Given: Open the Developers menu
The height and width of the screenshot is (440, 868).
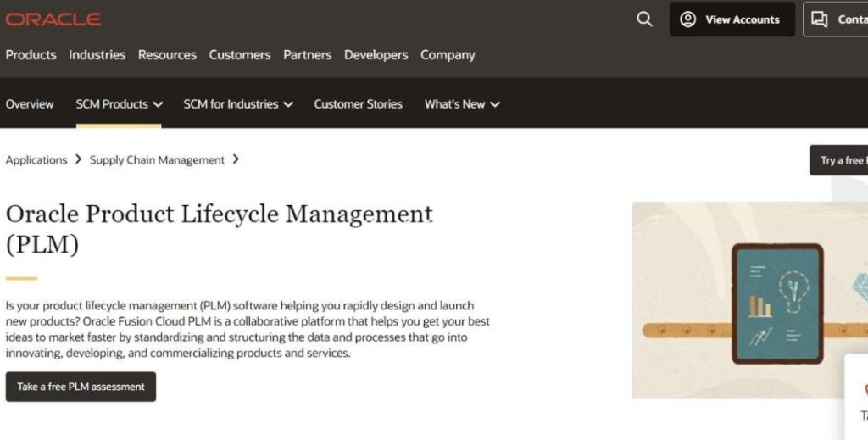Looking at the screenshot, I should tap(376, 55).
